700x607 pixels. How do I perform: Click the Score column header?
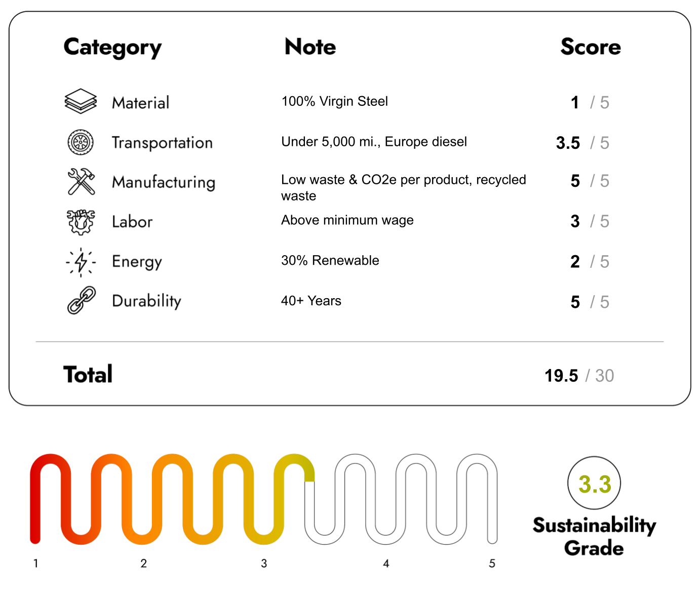tap(590, 47)
